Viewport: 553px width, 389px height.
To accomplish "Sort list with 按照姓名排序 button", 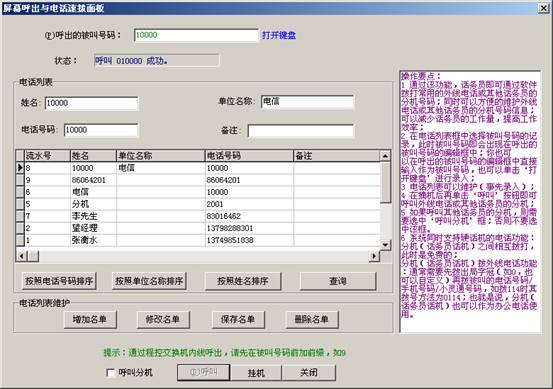I will (x=243, y=281).
